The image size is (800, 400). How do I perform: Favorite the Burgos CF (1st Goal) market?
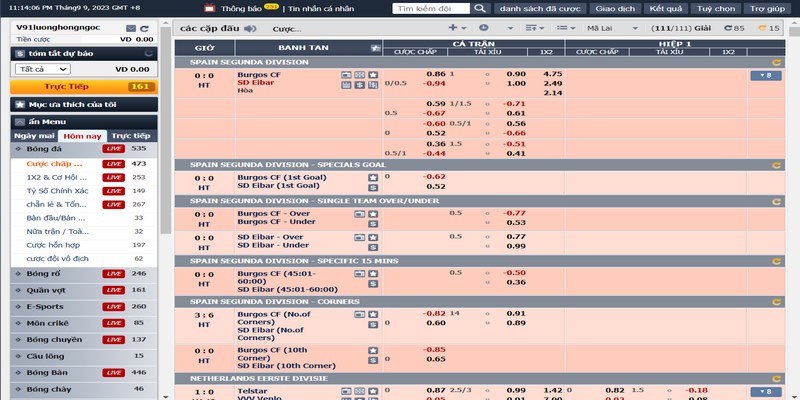[x=373, y=178]
